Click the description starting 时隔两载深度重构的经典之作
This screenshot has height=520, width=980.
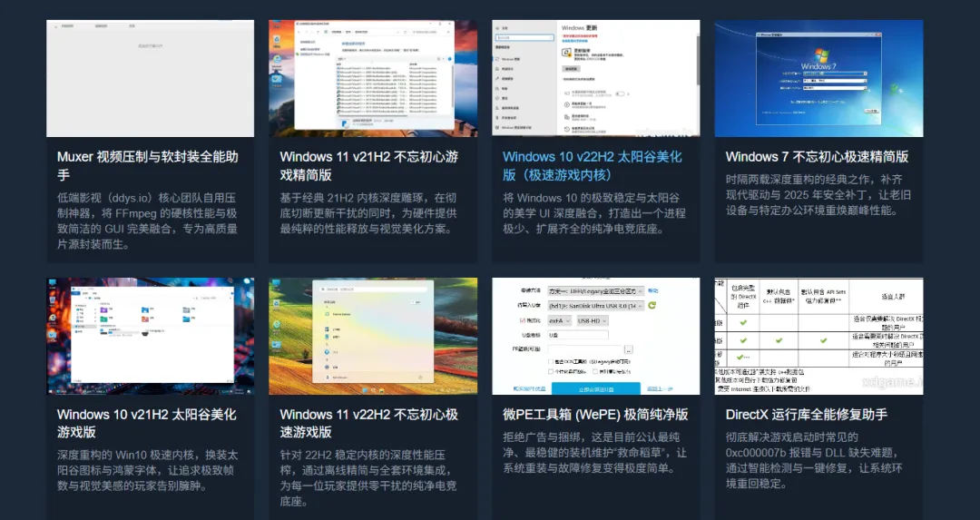(x=818, y=194)
